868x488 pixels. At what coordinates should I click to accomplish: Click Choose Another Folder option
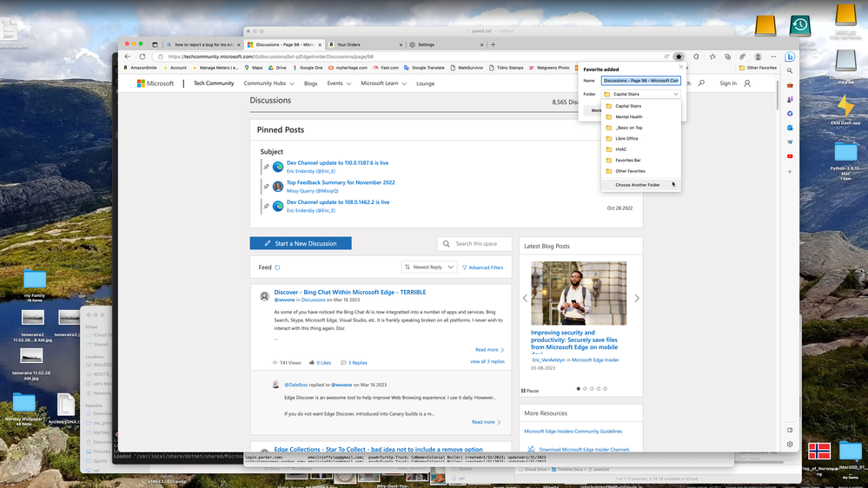click(641, 185)
